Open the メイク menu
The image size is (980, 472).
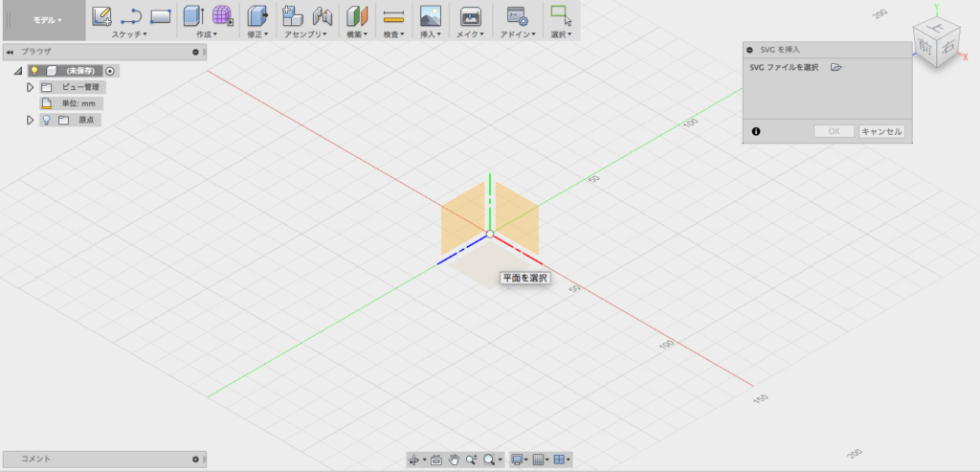(x=470, y=34)
